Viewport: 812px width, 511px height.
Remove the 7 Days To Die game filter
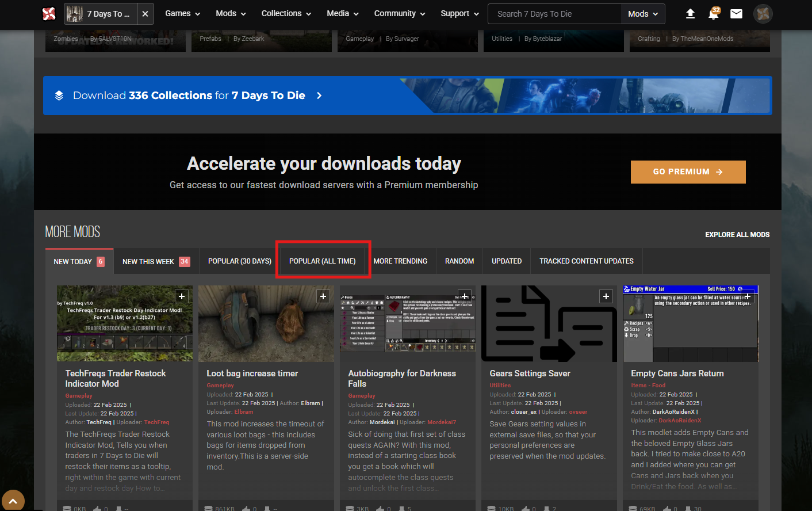click(145, 14)
